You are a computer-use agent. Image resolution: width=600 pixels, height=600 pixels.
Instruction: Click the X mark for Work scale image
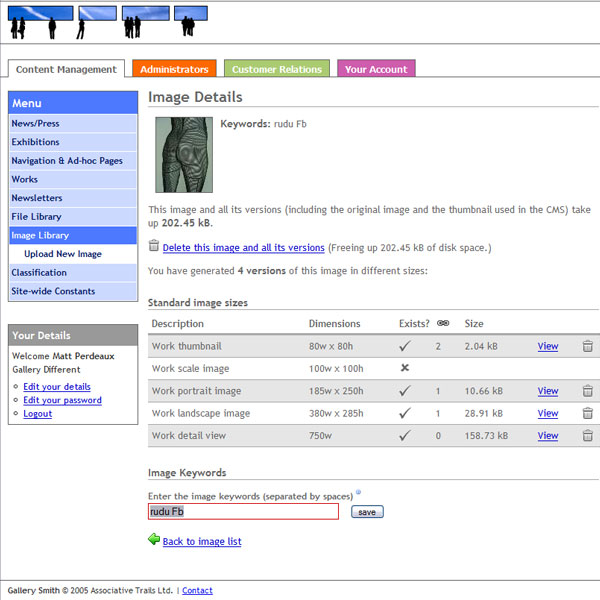tap(404, 368)
